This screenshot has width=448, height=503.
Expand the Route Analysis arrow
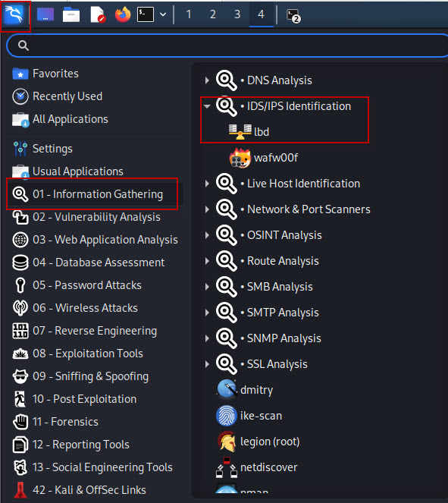(207, 261)
